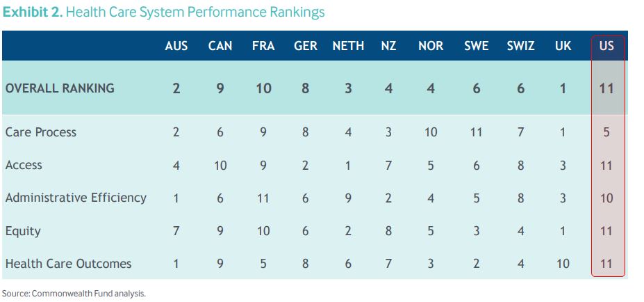Select the UK overall ranking value
Image resolution: width=644 pixels, height=302 pixels.
pos(563,88)
